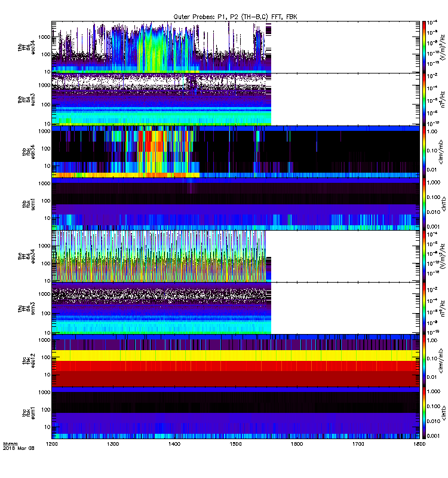Image resolution: width=448 pixels, height=478 pixels.
Task: Click the color bar of thb eac34 FFT panel
Action: 424,47
